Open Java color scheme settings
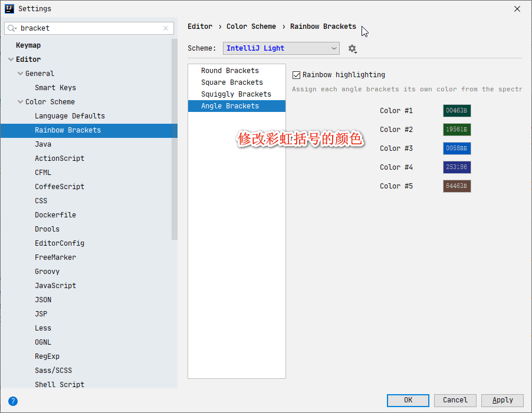This screenshot has height=413, width=532. click(x=43, y=144)
